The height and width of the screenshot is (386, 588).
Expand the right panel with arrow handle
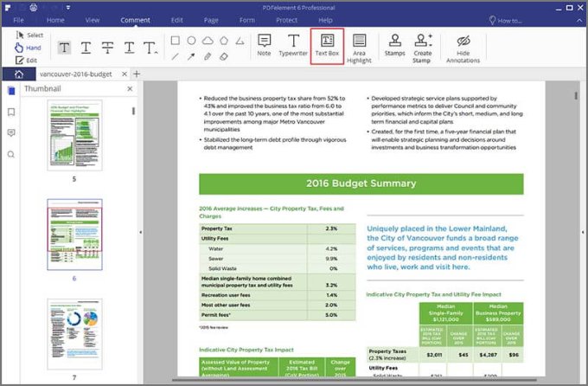pyautogui.click(x=583, y=233)
